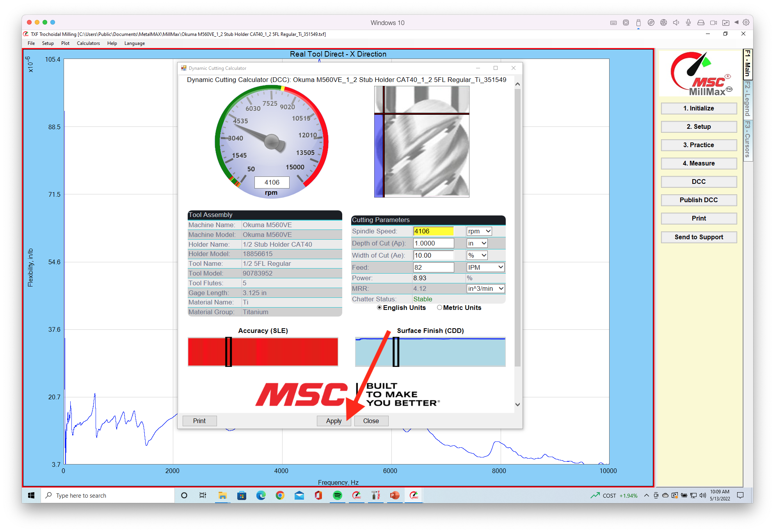This screenshot has width=775, height=532.
Task: Open VM settings gear icon
Action: pyautogui.click(x=746, y=22)
